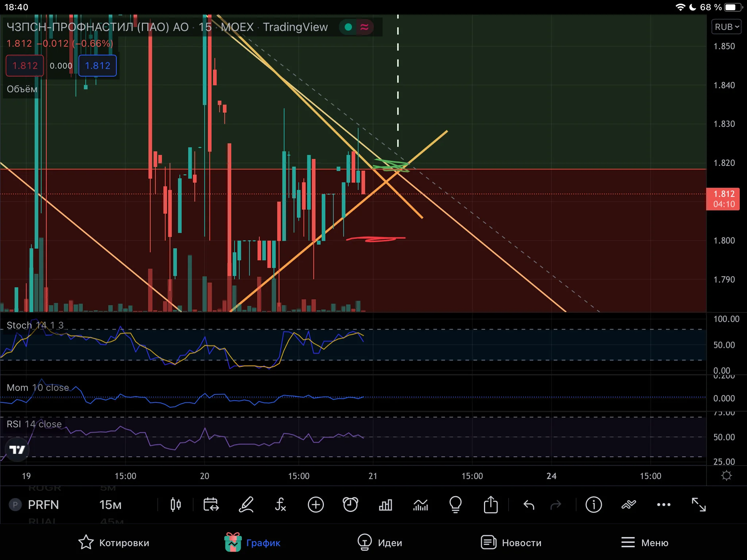
Task: Open the indicators fx menu
Action: coord(280,505)
